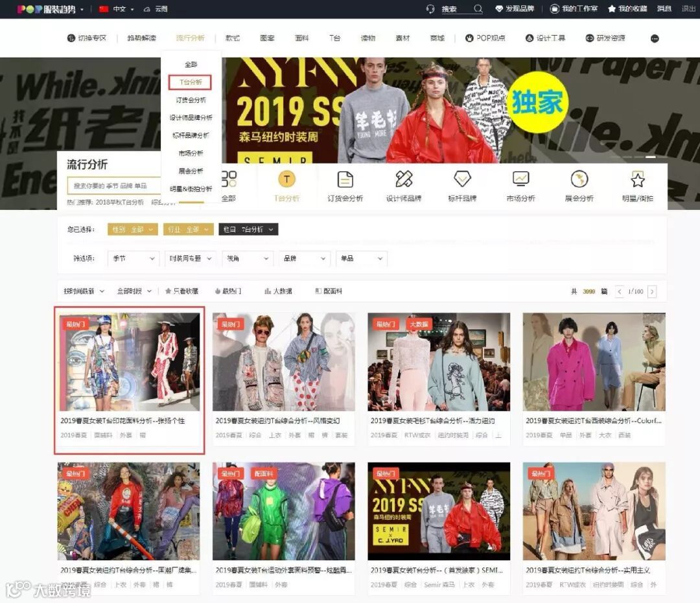The image size is (700, 603).
Task: Go to next results page arrow
Action: point(652,291)
